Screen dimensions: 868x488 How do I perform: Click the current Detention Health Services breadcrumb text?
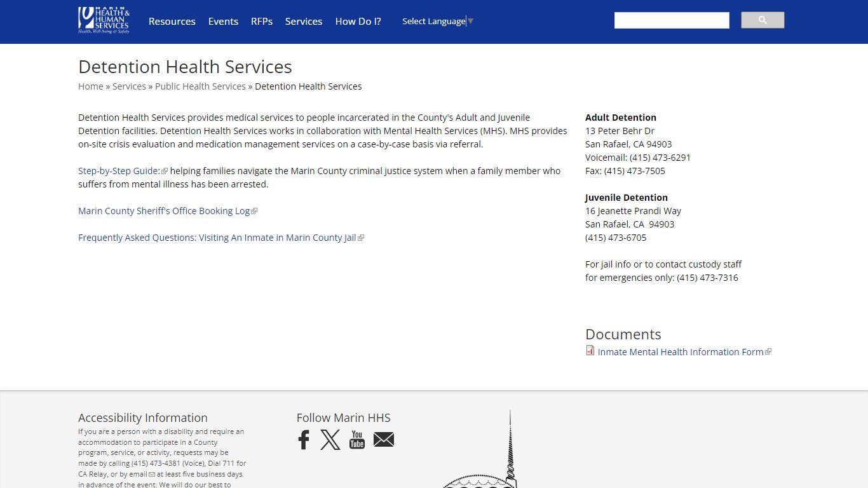point(308,86)
